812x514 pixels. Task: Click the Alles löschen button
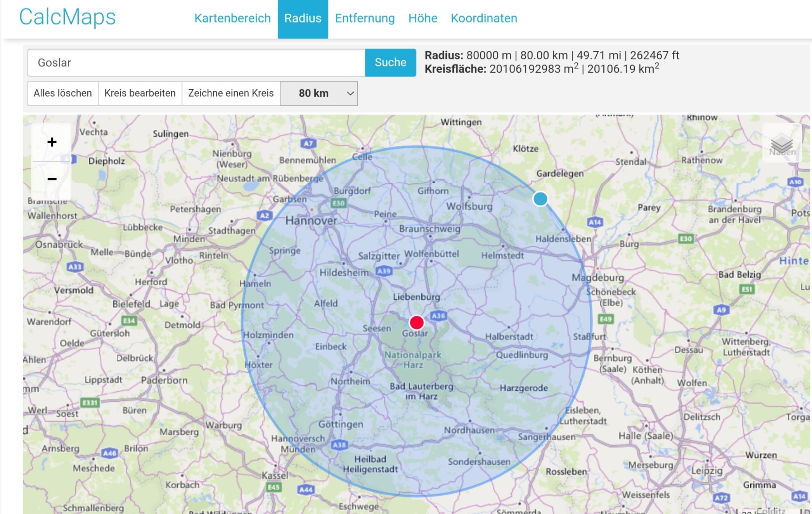(x=62, y=93)
